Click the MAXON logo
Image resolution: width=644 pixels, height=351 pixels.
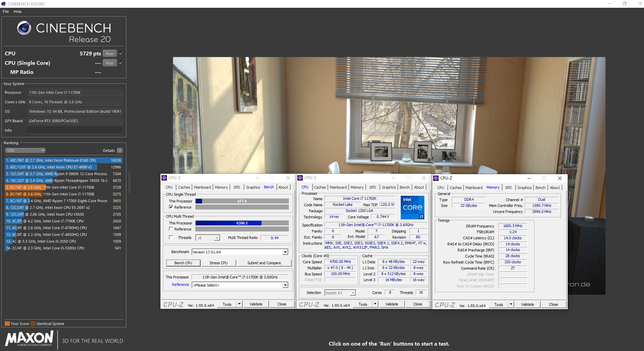pyautogui.click(x=29, y=339)
